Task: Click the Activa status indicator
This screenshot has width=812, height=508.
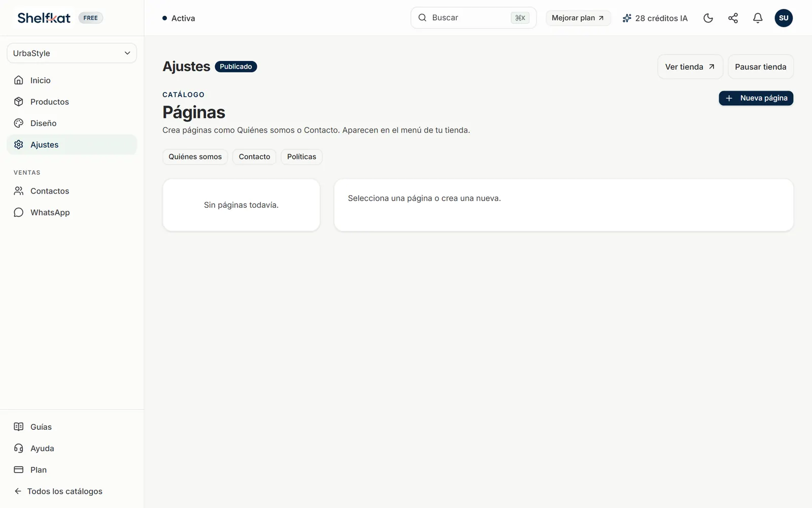Action: tap(179, 18)
